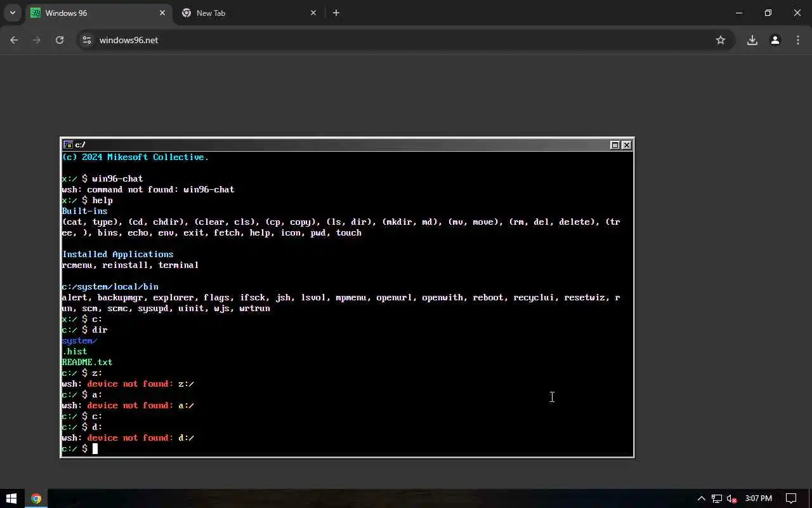Screen dimensions: 812x508
Task: Click the terminal prompt cursor line
Action: [347, 449]
